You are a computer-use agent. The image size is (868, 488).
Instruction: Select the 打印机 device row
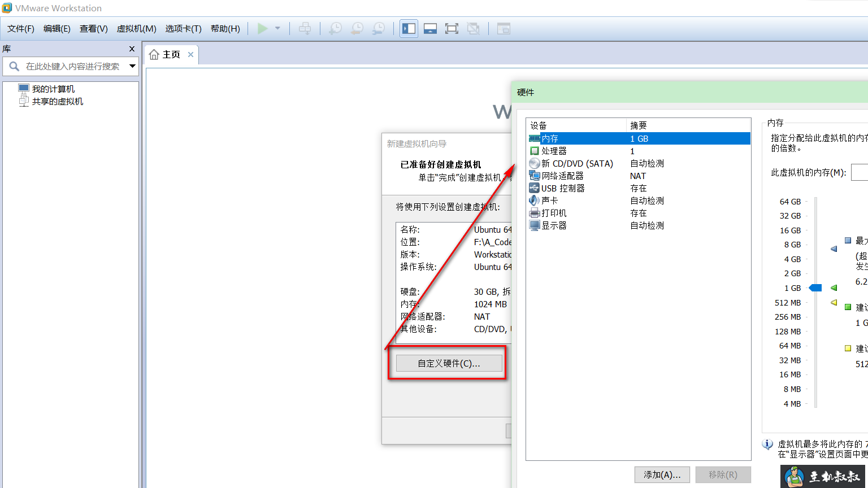point(639,213)
